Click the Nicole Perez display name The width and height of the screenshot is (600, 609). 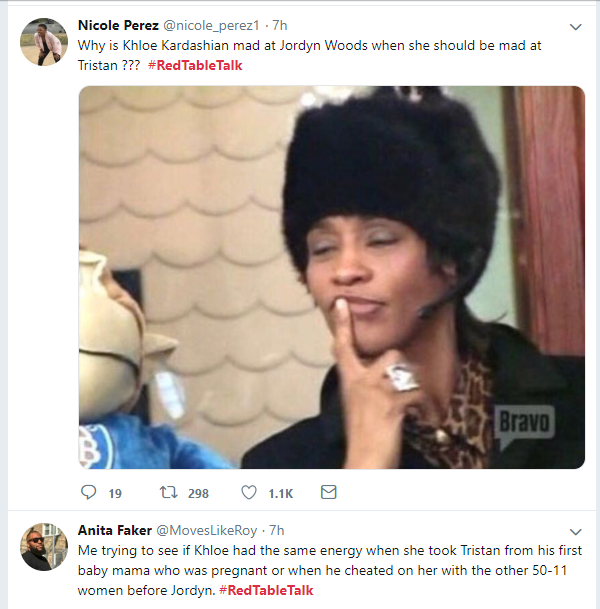(x=118, y=25)
